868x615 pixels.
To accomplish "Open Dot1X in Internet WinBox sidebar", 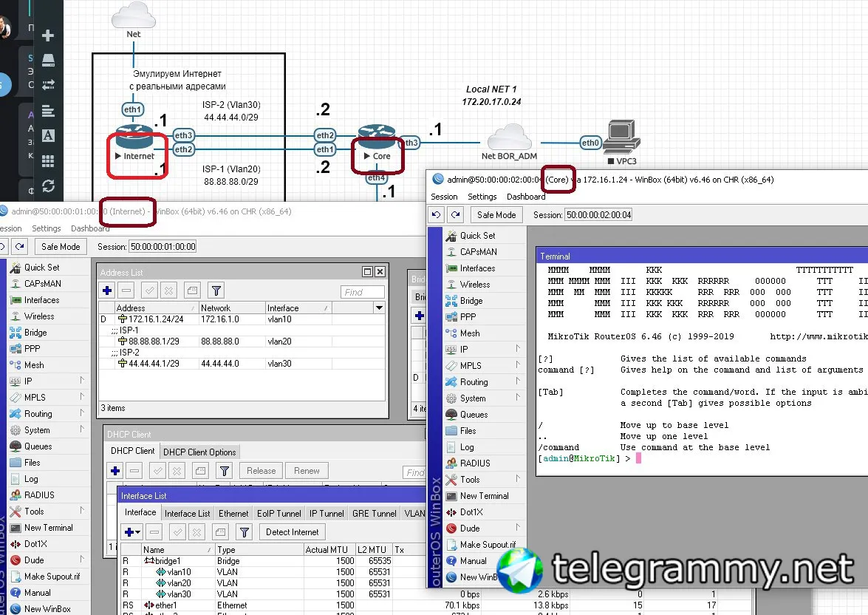I will pos(35,544).
